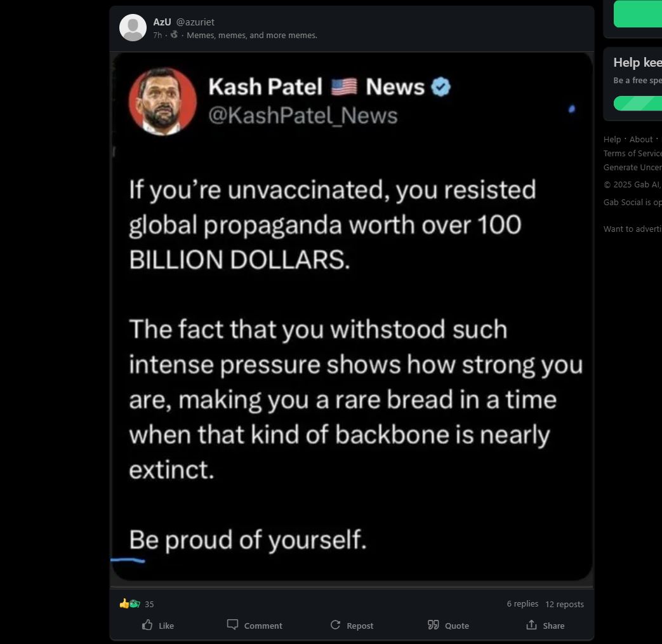662x644 pixels.
Task: Go to the About footer link
Action: tap(640, 139)
